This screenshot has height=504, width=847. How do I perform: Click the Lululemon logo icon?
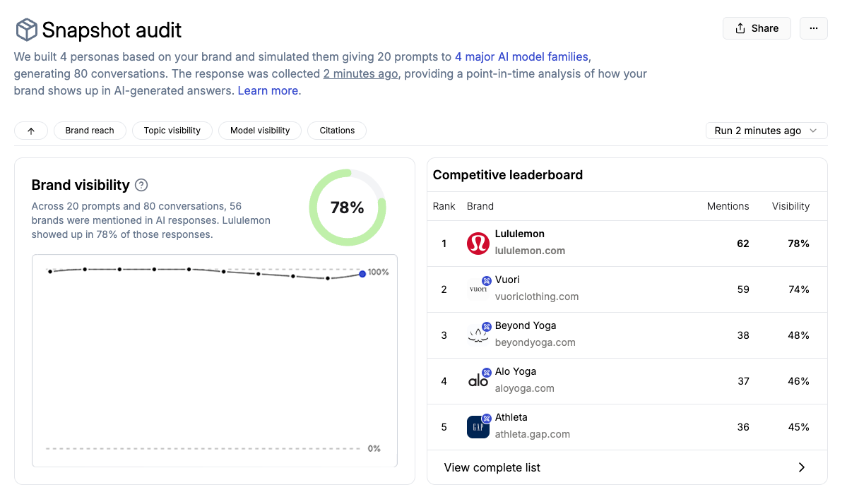coord(478,244)
